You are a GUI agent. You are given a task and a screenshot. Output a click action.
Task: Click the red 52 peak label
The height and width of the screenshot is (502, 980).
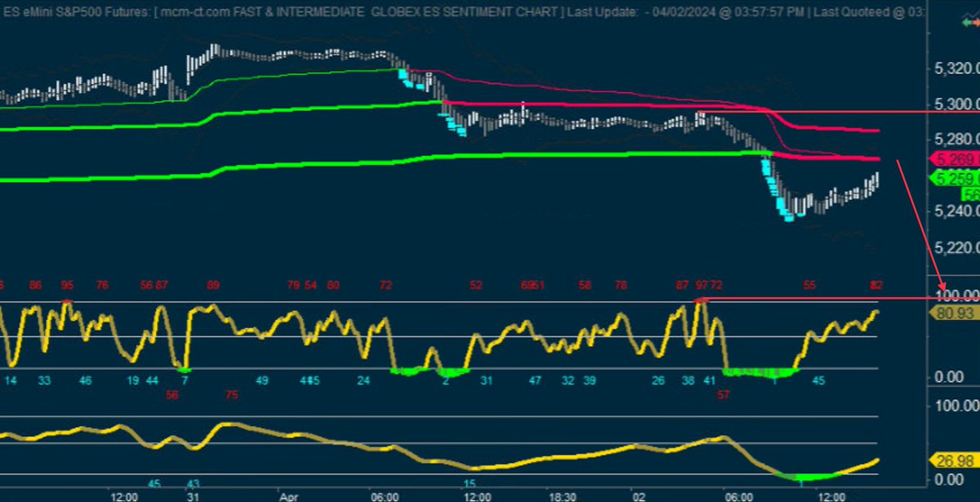click(x=476, y=286)
